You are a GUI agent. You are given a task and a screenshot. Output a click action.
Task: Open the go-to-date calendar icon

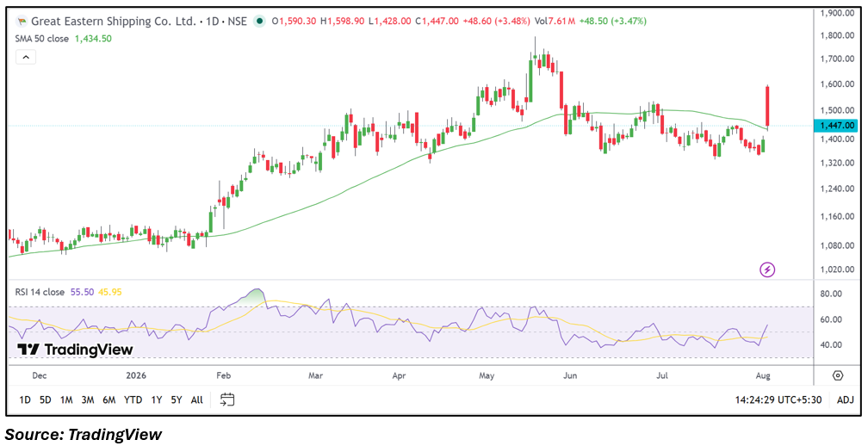coord(227,400)
